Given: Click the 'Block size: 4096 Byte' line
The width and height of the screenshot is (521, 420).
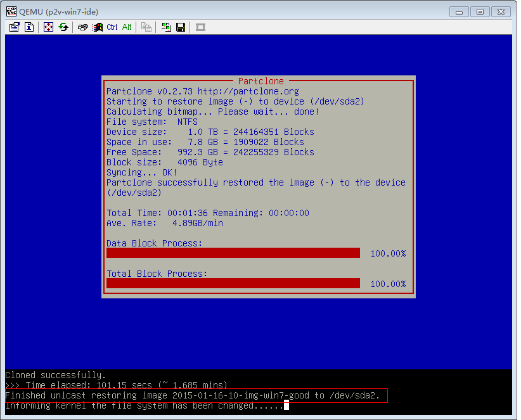Looking at the screenshot, I should click(165, 162).
